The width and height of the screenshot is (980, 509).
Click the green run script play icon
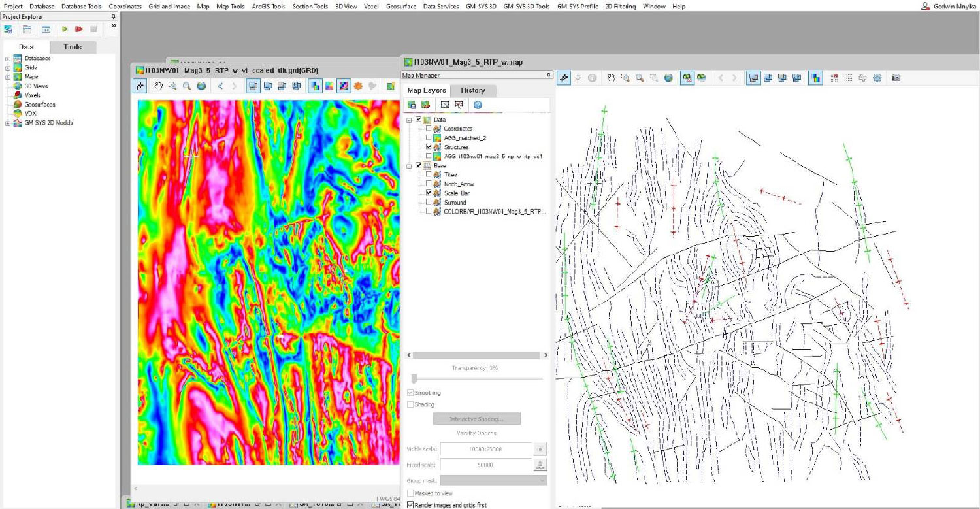(65, 29)
